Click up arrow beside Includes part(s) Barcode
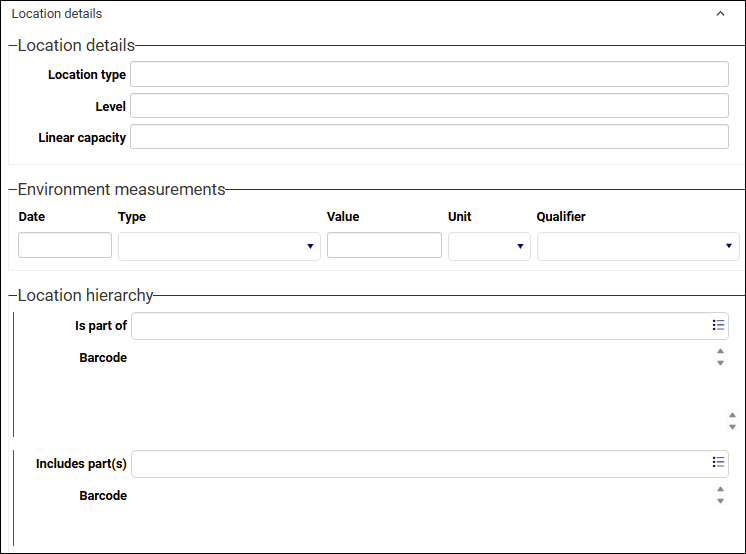Image resolution: width=746 pixels, height=554 pixels. pos(720,489)
